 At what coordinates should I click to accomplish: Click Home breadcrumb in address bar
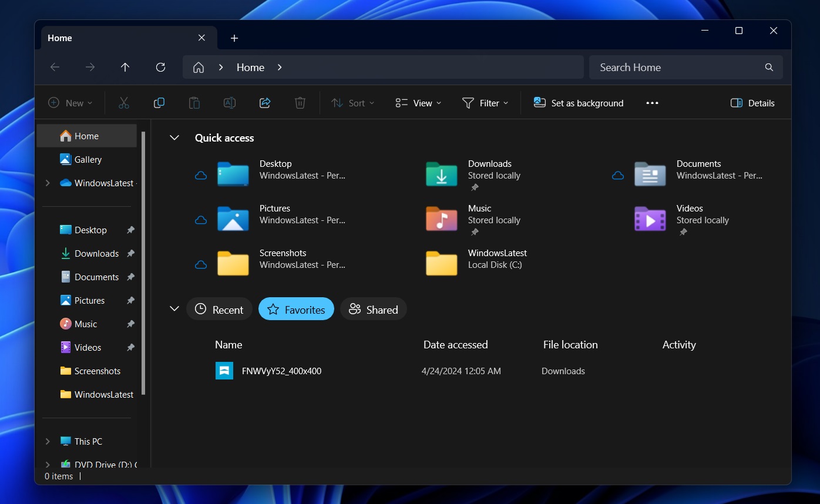tap(250, 68)
